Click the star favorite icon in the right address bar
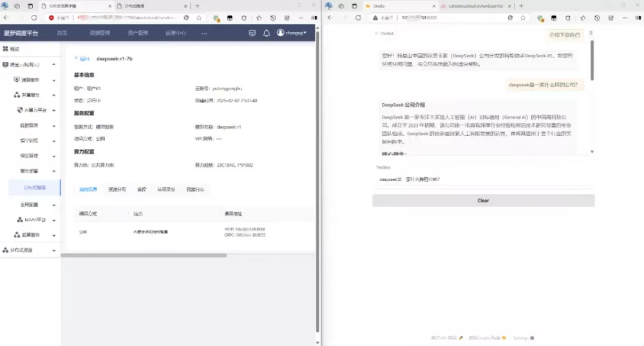This screenshot has height=346, width=644. [x=523, y=17]
